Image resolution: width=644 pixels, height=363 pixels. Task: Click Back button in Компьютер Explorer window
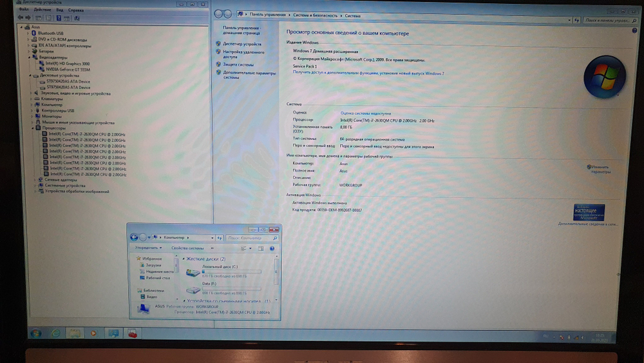[x=134, y=237]
